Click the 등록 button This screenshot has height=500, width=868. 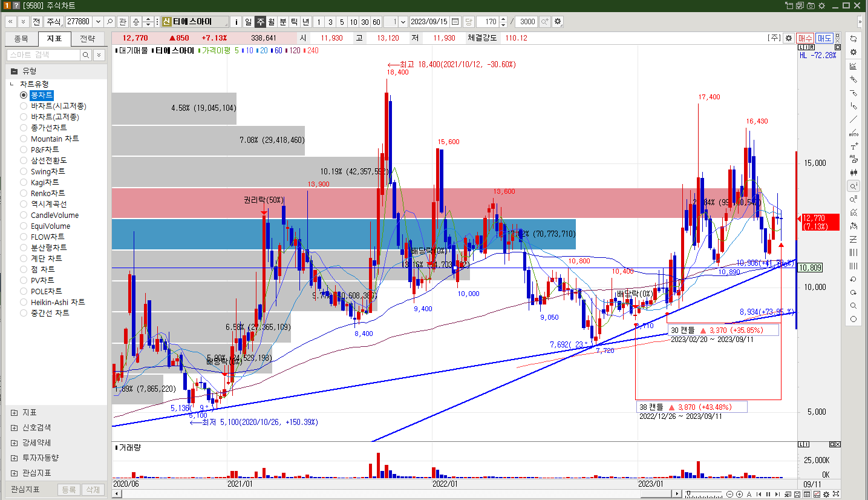[x=69, y=490]
